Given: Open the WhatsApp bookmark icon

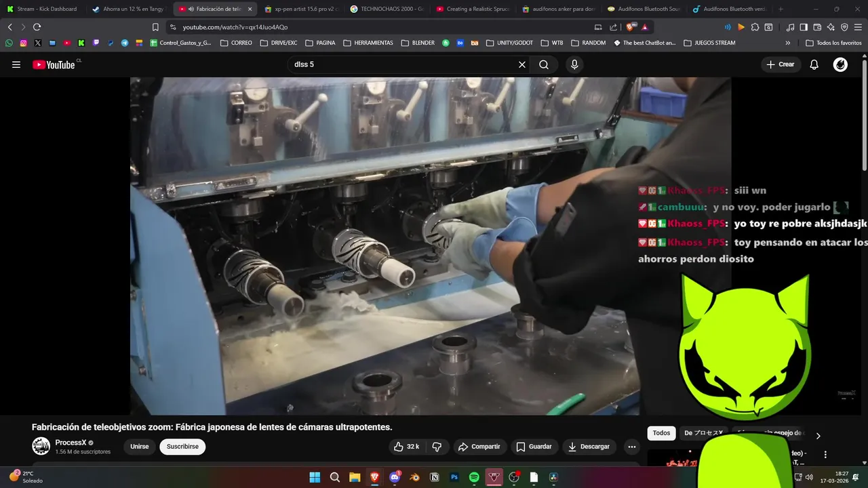Looking at the screenshot, I should [x=9, y=43].
